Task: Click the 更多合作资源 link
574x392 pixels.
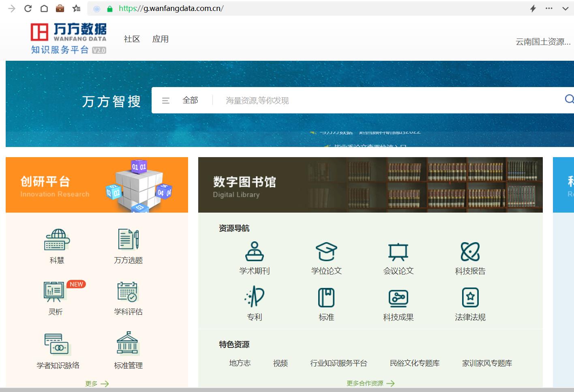Action: [x=371, y=383]
